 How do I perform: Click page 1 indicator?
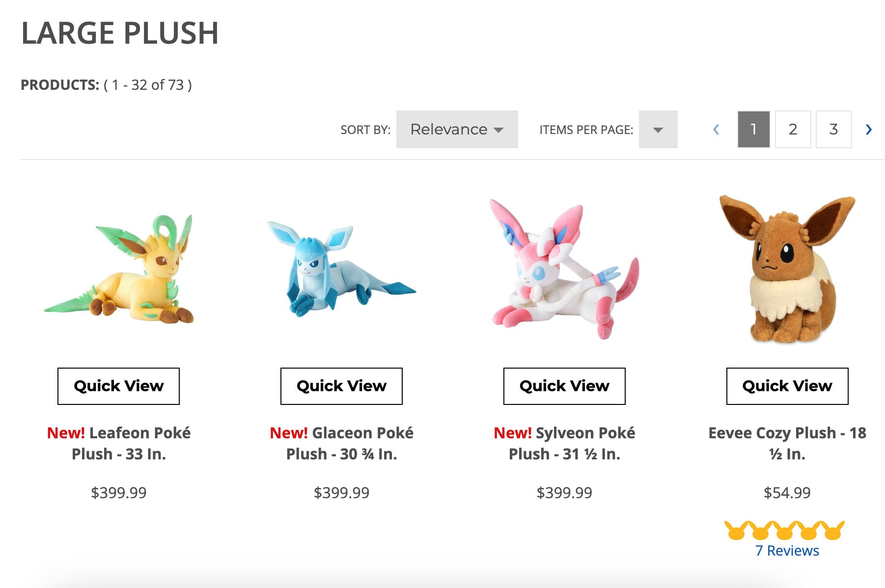pyautogui.click(x=752, y=129)
